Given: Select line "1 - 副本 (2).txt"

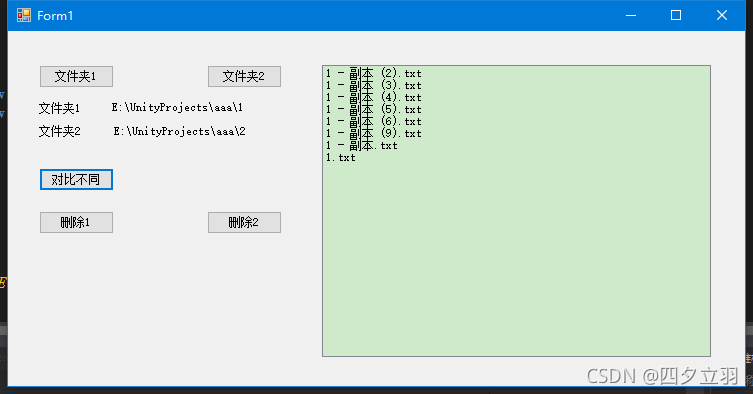Looking at the screenshot, I should [374, 74].
